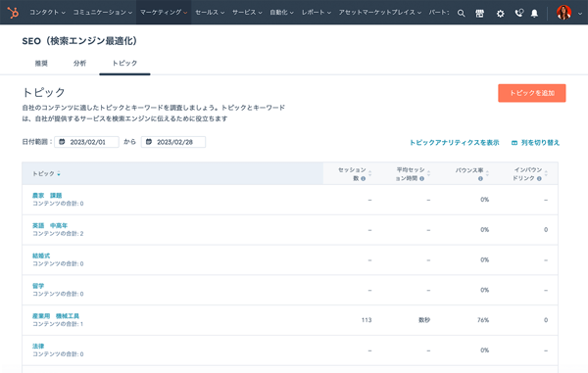Click info icon next to 平均セッション時間
This screenshot has width=588, height=373.
click(421, 178)
